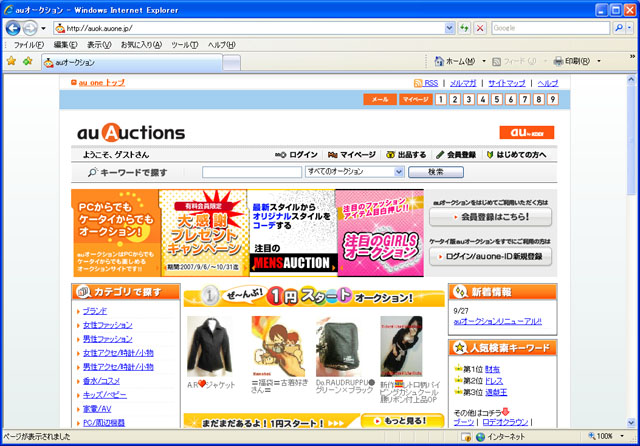Click the Add to Favorites star-plus icon
The height and width of the screenshot is (446, 640).
point(27,61)
